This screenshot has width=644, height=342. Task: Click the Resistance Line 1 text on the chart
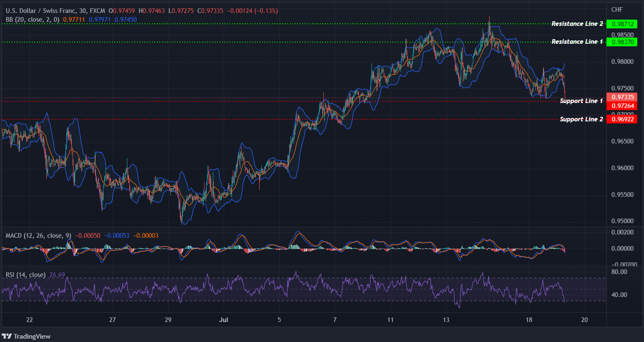point(577,41)
